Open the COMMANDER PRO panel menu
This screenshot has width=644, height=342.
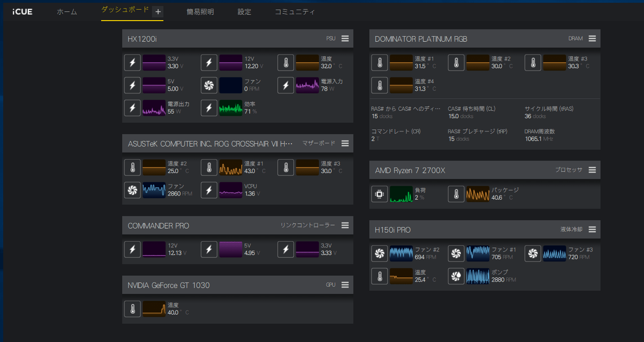point(345,225)
